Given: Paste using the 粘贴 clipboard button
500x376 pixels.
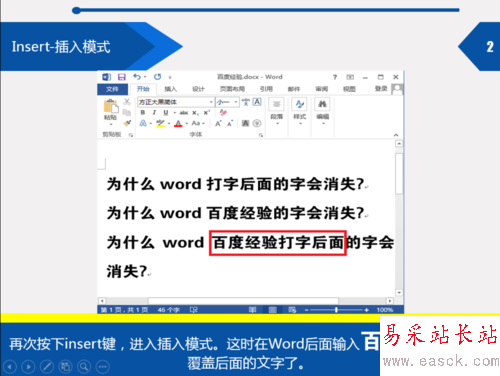Looking at the screenshot, I should tap(111, 110).
